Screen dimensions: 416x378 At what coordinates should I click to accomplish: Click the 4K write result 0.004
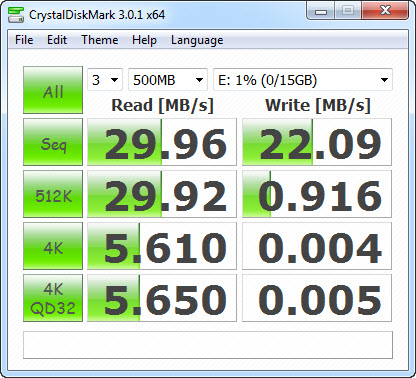(x=317, y=246)
